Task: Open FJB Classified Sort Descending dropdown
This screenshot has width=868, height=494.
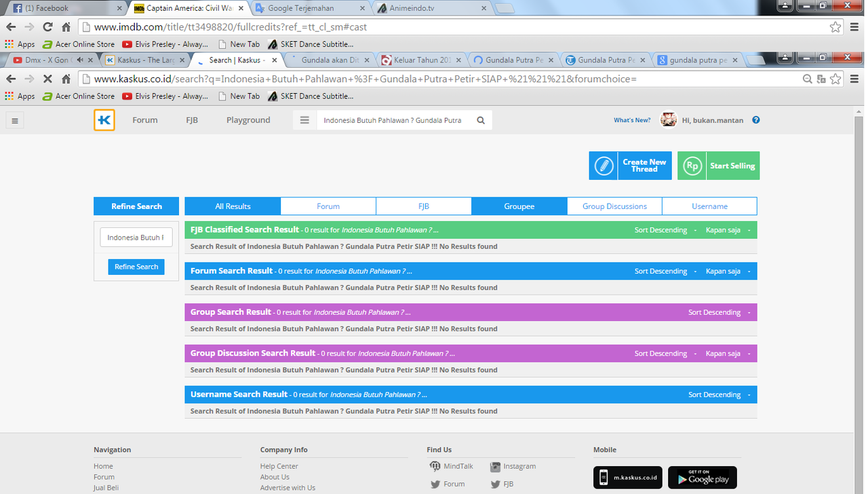Action: coord(664,230)
